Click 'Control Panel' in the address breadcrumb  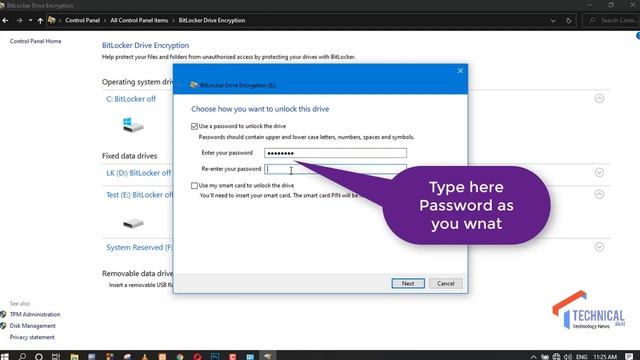pyautogui.click(x=82, y=20)
